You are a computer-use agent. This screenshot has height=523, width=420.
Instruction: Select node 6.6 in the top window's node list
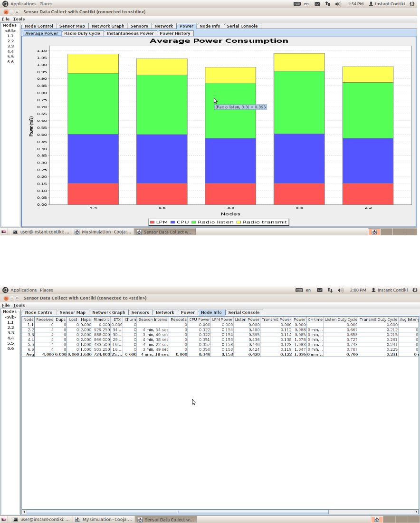point(10,62)
